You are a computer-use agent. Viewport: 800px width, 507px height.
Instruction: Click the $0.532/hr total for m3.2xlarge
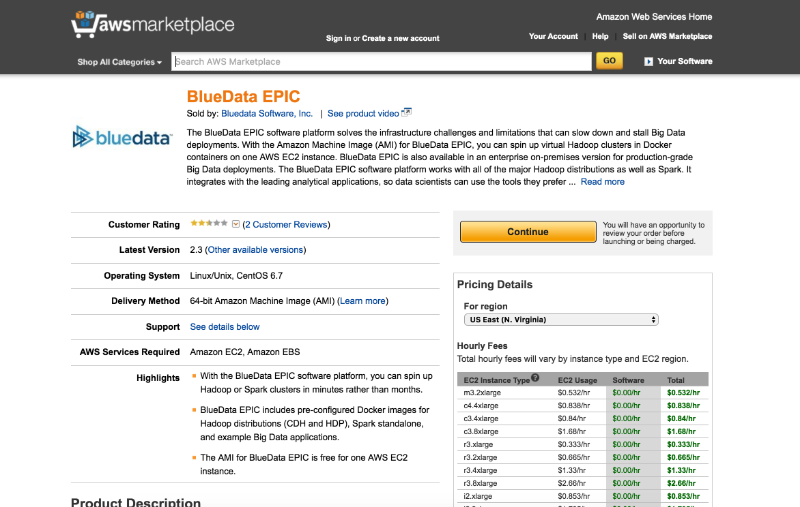tap(683, 393)
